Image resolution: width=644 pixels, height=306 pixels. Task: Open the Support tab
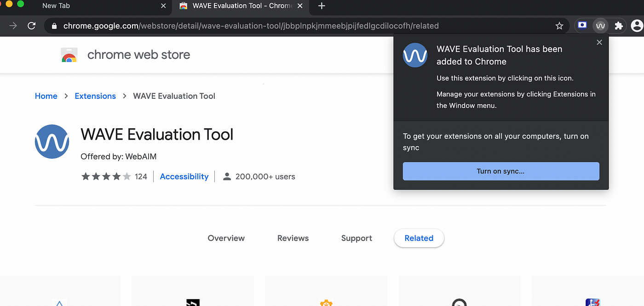tap(356, 238)
